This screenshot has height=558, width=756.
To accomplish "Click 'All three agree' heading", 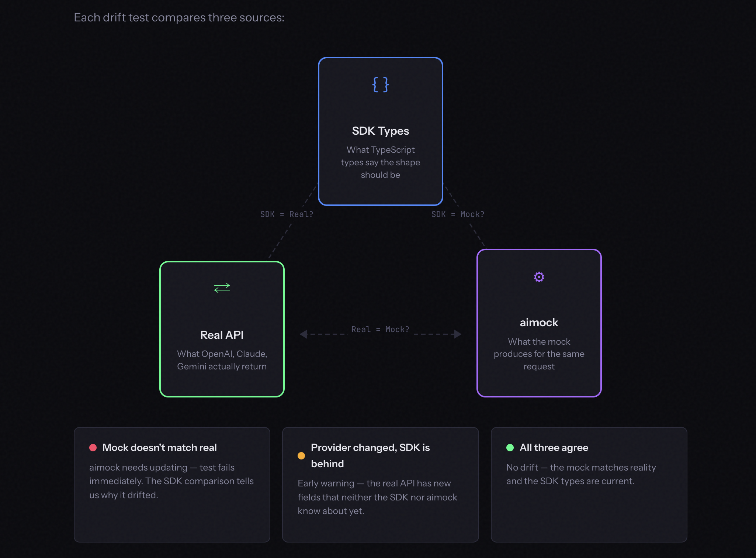I will tap(554, 448).
